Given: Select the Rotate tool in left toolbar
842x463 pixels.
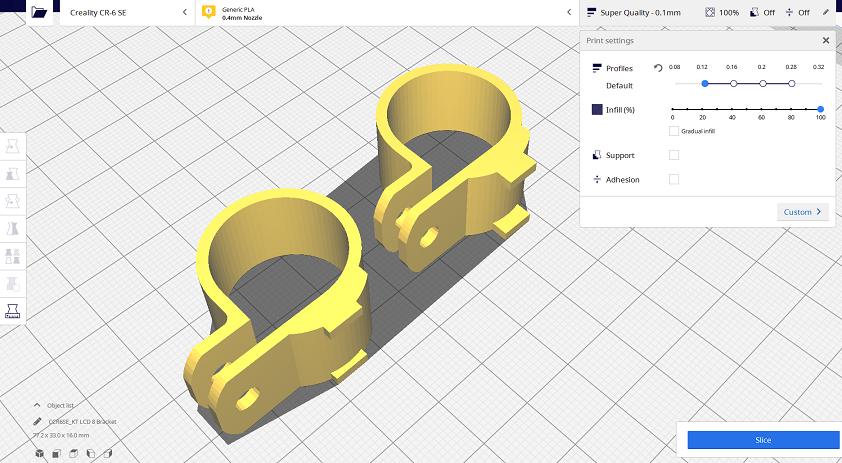Looking at the screenshot, I should (x=13, y=201).
